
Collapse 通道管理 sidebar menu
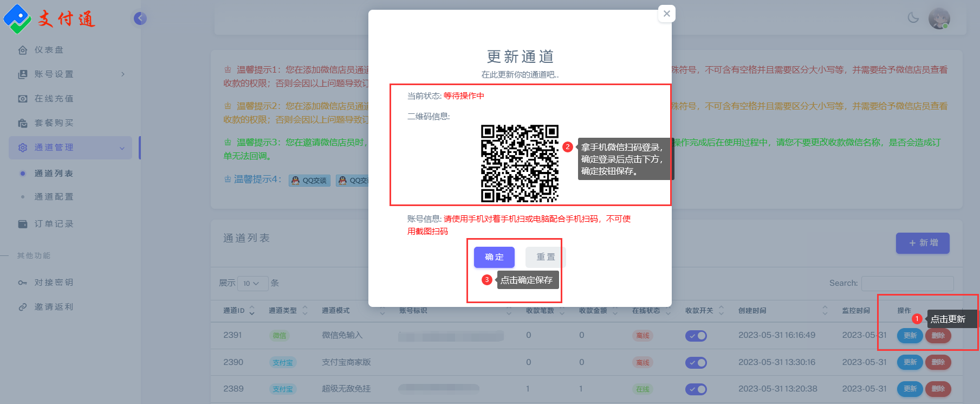(70, 148)
